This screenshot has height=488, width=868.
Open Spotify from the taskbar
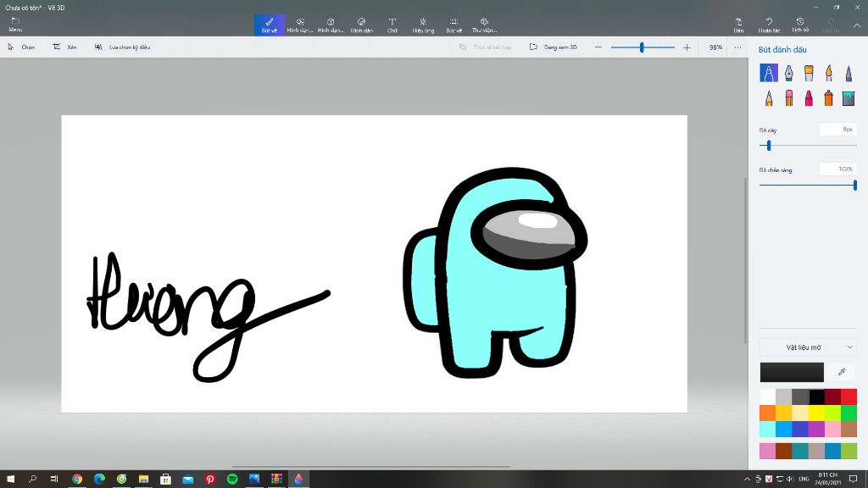click(x=232, y=480)
